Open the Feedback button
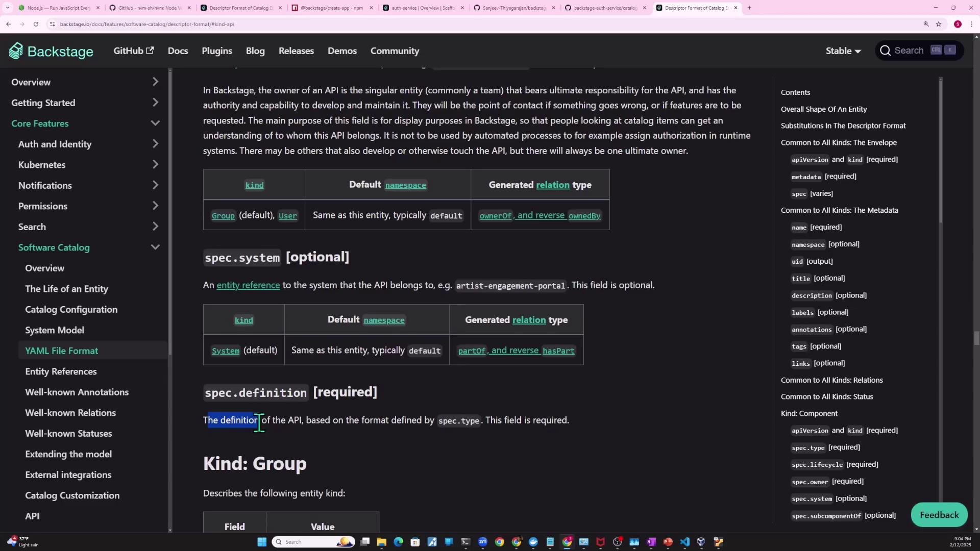This screenshot has height=551, width=980. [x=939, y=515]
